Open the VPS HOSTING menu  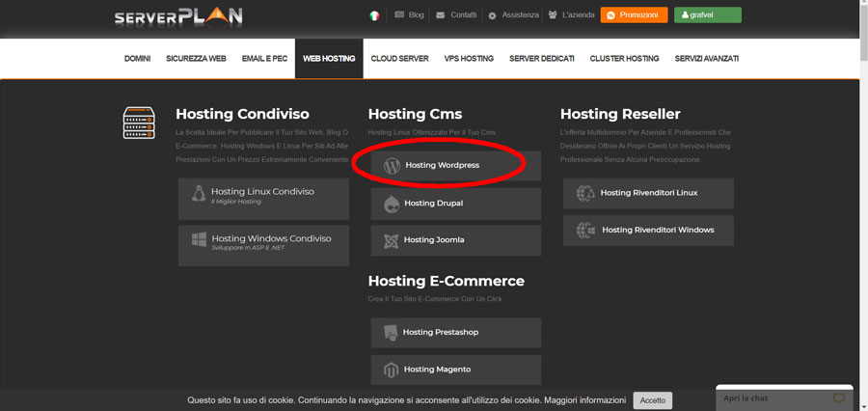[469, 59]
